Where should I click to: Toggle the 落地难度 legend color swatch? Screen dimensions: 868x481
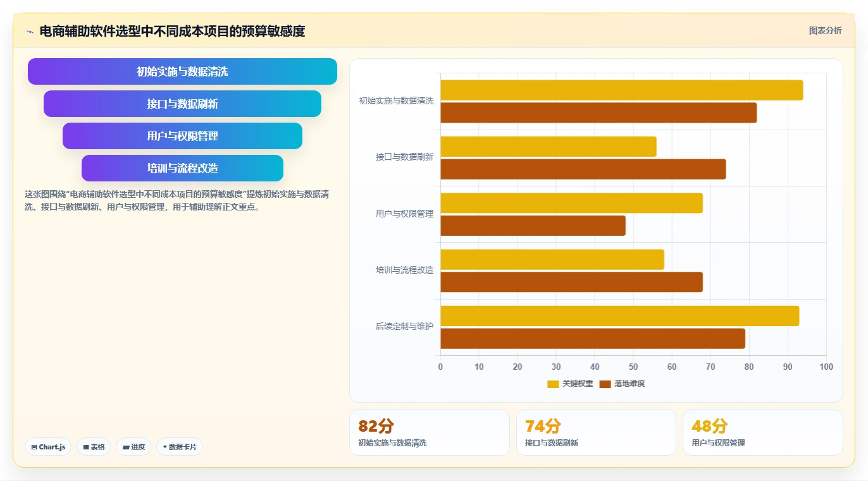pos(605,384)
